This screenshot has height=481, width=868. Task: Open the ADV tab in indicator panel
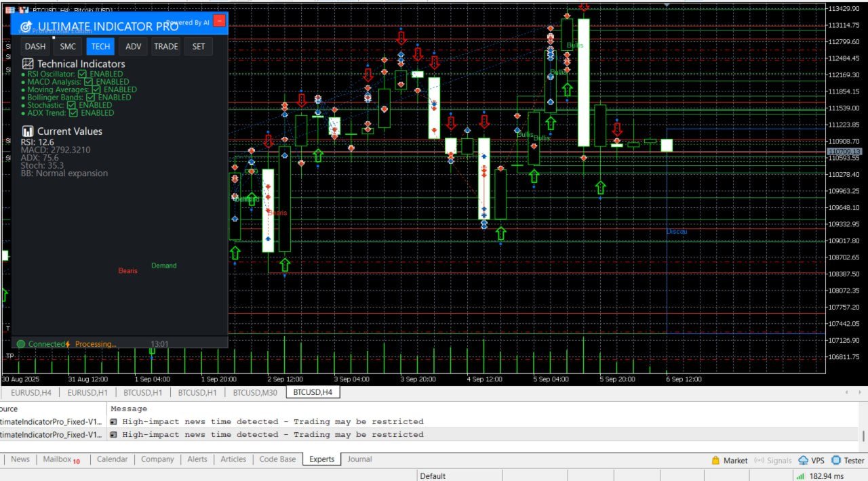(x=134, y=46)
